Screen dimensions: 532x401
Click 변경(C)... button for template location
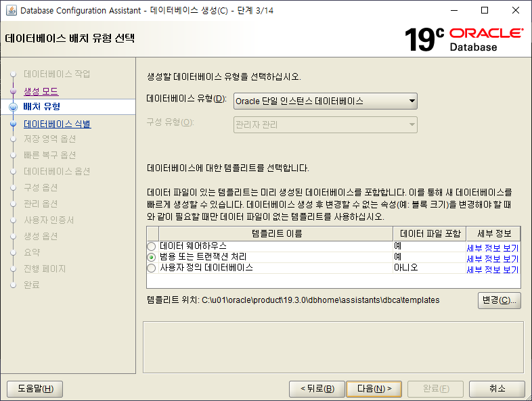click(499, 300)
